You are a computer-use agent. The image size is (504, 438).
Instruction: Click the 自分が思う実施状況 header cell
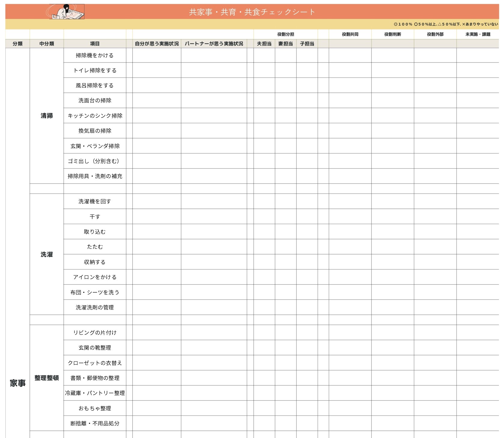157,44
